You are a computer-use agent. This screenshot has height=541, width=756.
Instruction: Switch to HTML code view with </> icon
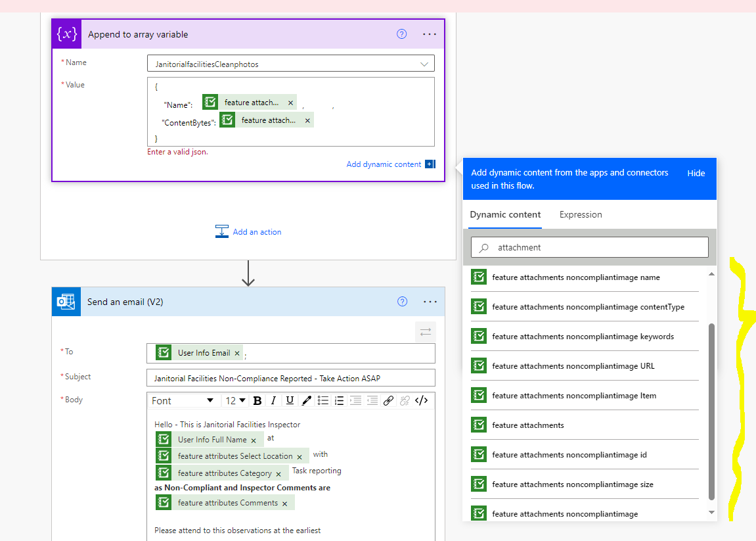point(422,400)
